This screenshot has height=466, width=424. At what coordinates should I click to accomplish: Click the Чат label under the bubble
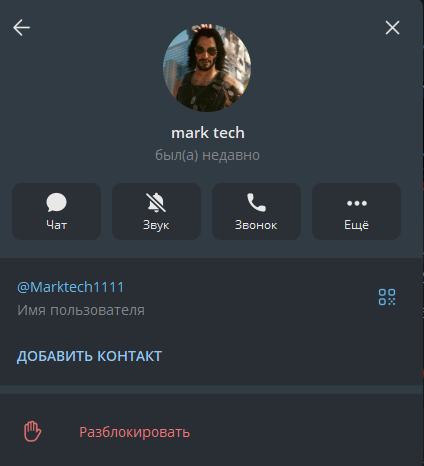tap(56, 225)
